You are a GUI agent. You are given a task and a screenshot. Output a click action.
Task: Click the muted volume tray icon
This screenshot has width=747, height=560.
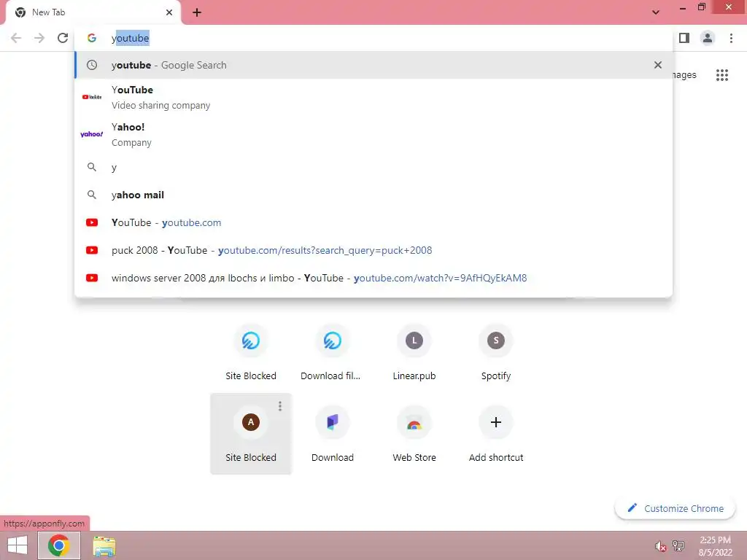coord(660,546)
